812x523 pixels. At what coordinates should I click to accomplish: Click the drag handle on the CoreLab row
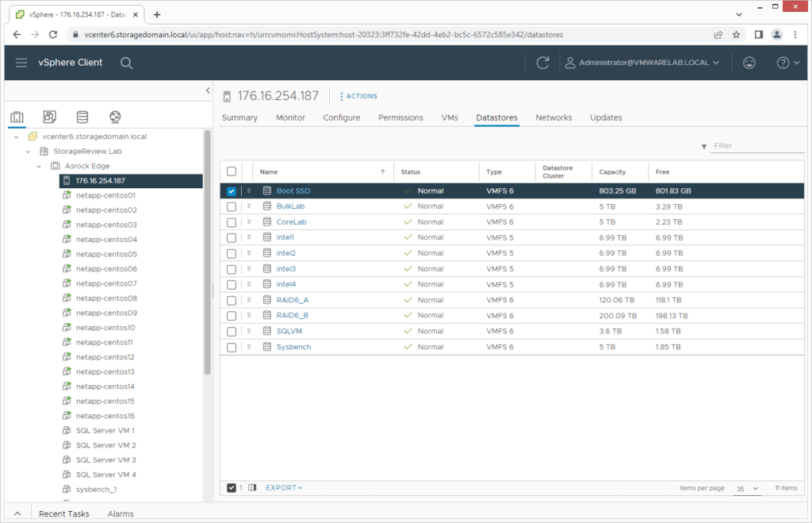tap(249, 222)
